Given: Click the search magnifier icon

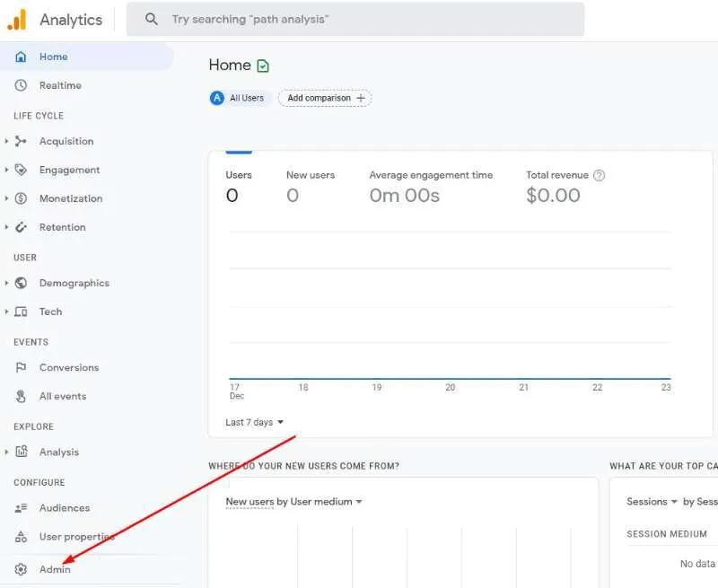Looking at the screenshot, I should coord(151,19).
